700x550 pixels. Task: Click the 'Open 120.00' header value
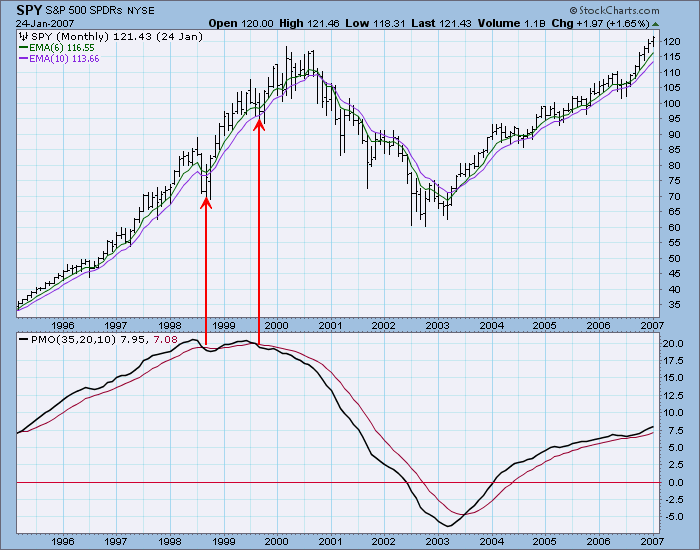coord(241,23)
